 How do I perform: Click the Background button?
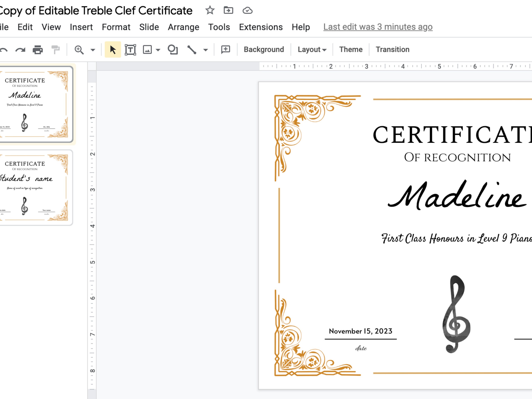tap(264, 49)
